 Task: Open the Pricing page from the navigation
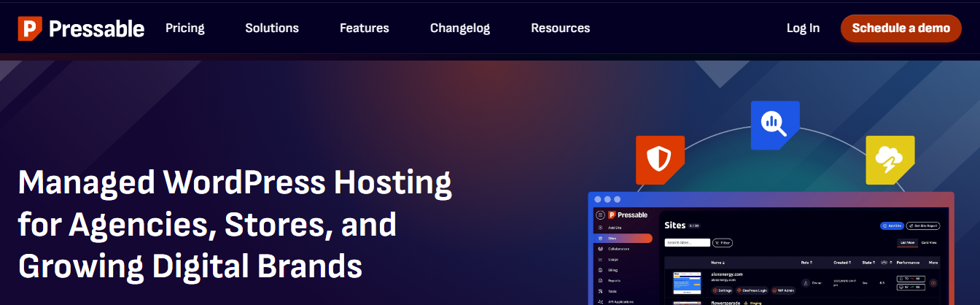coord(185,28)
